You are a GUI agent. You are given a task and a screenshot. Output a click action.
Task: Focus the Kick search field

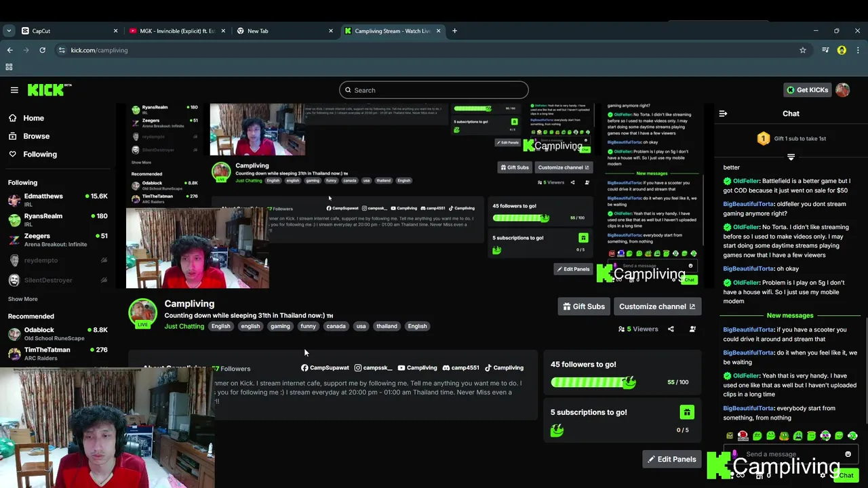coord(434,90)
